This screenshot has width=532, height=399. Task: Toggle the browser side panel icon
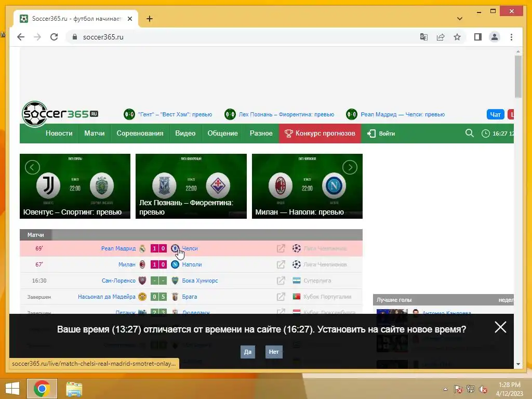(478, 37)
